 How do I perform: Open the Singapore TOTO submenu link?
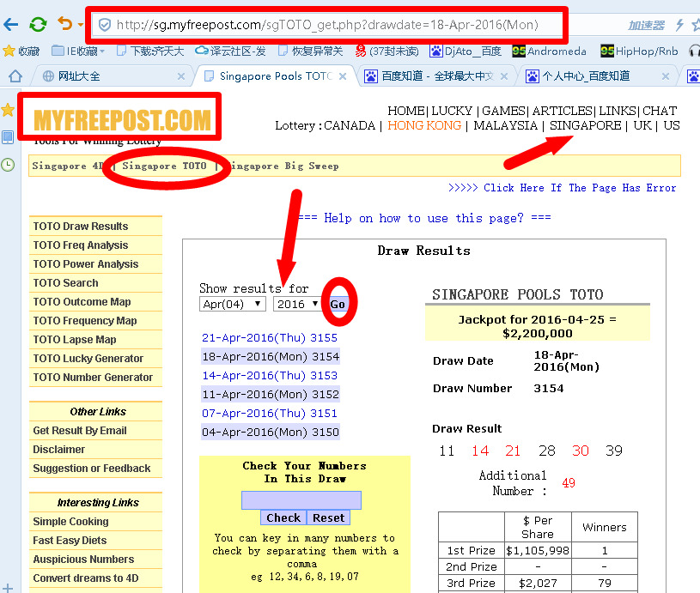pyautogui.click(x=164, y=166)
